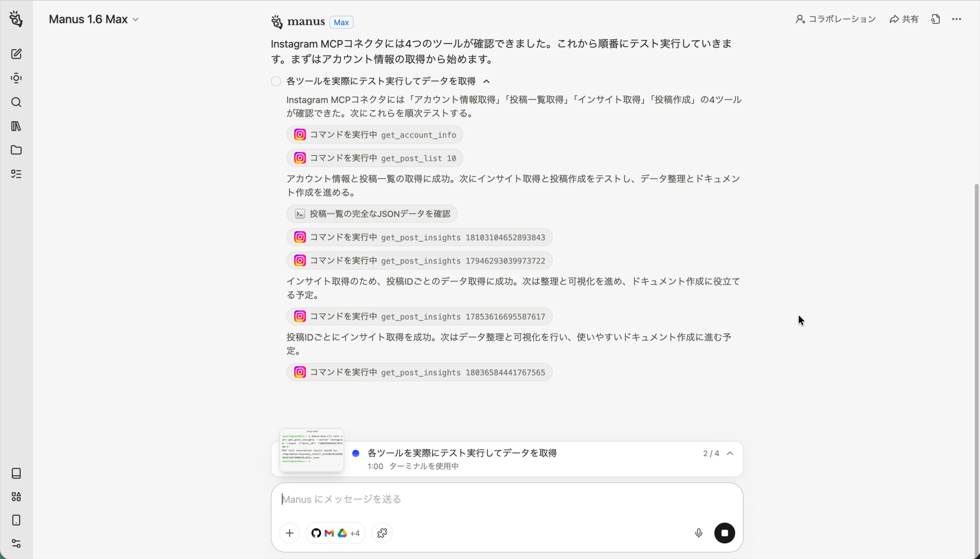This screenshot has height=559, width=980.
Task: Collapse the test execution step details chevron
Action: tap(486, 81)
